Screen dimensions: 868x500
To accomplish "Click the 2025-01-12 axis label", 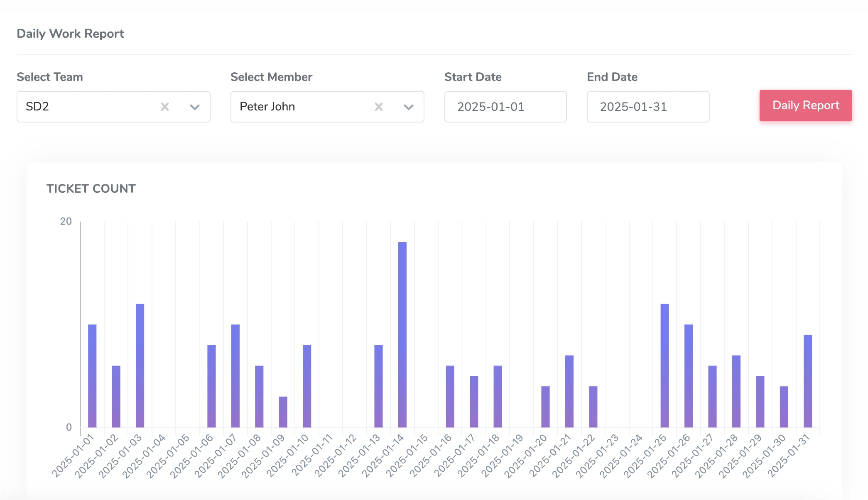I will point(335,456).
